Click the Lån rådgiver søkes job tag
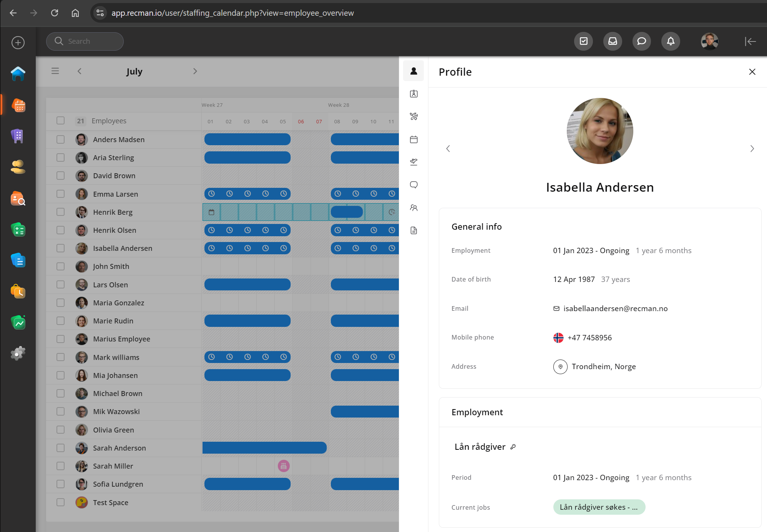Viewport: 767px width, 532px height. click(x=599, y=507)
